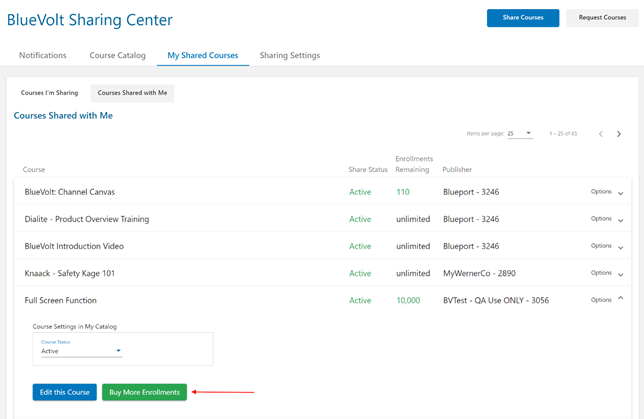Collapse options chevron for Full Screen Function
644x419 pixels.
coord(621,298)
